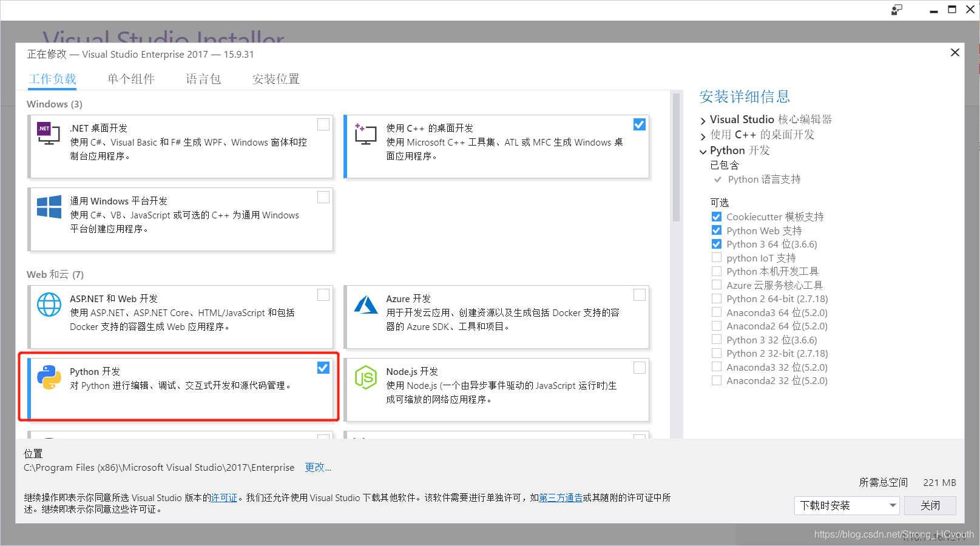The image size is (980, 546).
Task: Click the Windows (3) section heading
Action: pos(55,104)
